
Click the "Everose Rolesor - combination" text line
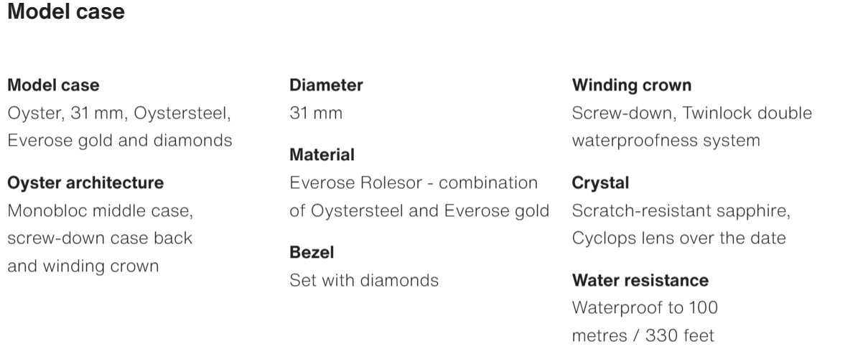414,183
